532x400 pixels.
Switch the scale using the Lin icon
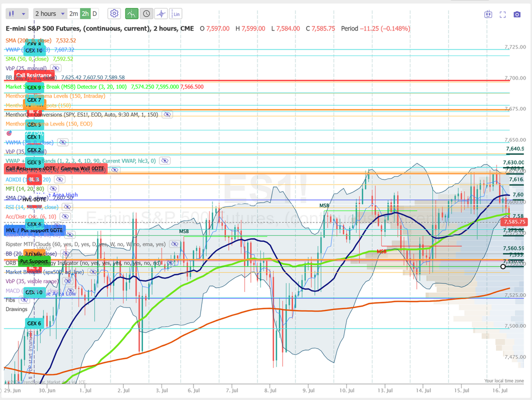[x=176, y=13]
